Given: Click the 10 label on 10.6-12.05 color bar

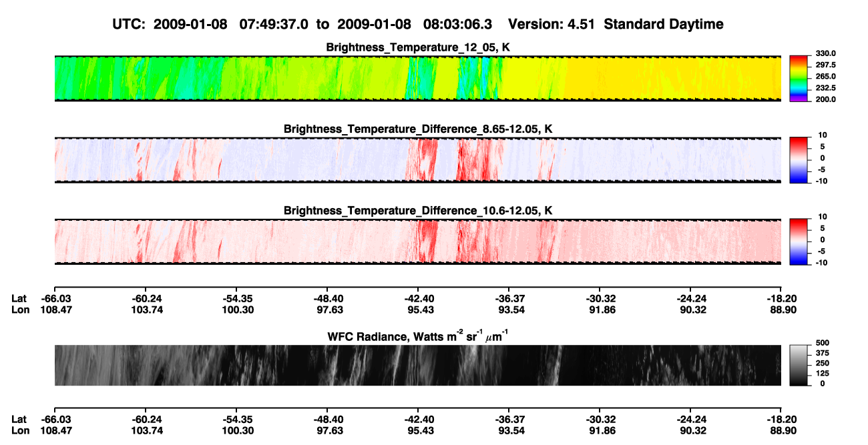Looking at the screenshot, I should click(x=822, y=217).
